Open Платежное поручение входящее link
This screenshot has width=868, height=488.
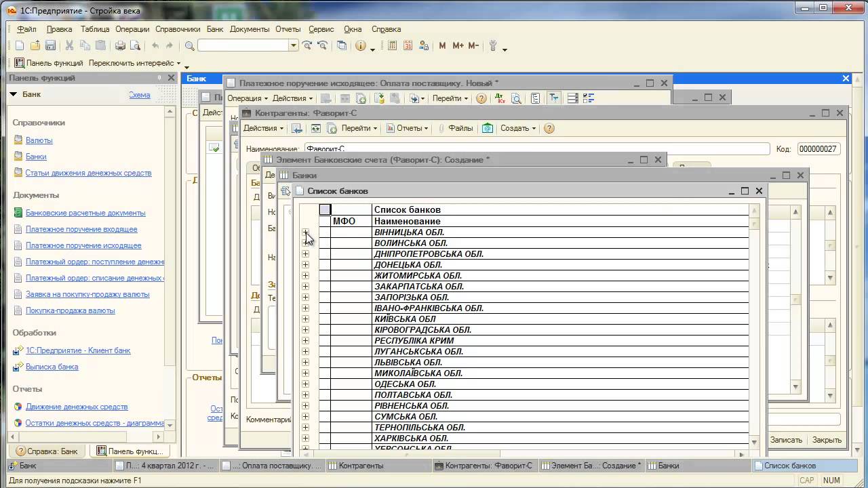pos(81,229)
